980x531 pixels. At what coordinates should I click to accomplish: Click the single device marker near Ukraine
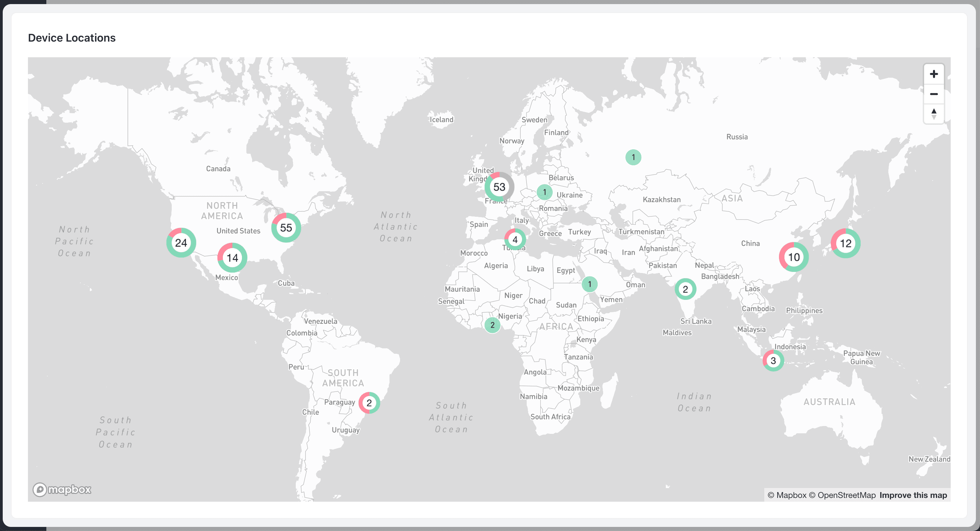click(x=545, y=192)
